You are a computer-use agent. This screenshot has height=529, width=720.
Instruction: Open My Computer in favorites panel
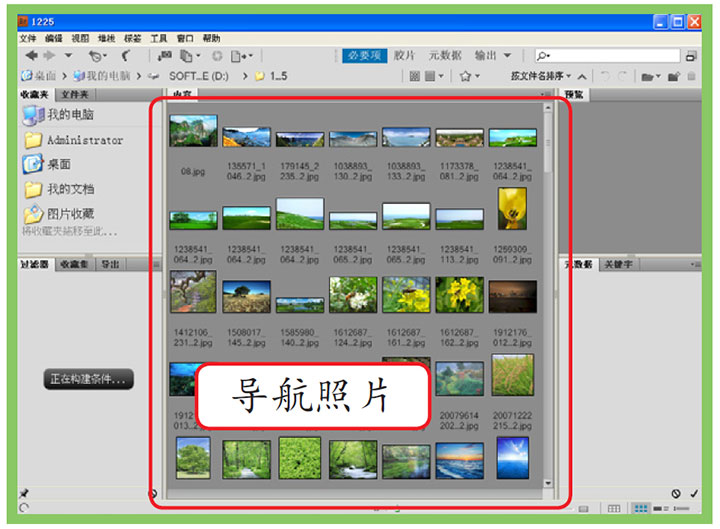(x=70, y=115)
